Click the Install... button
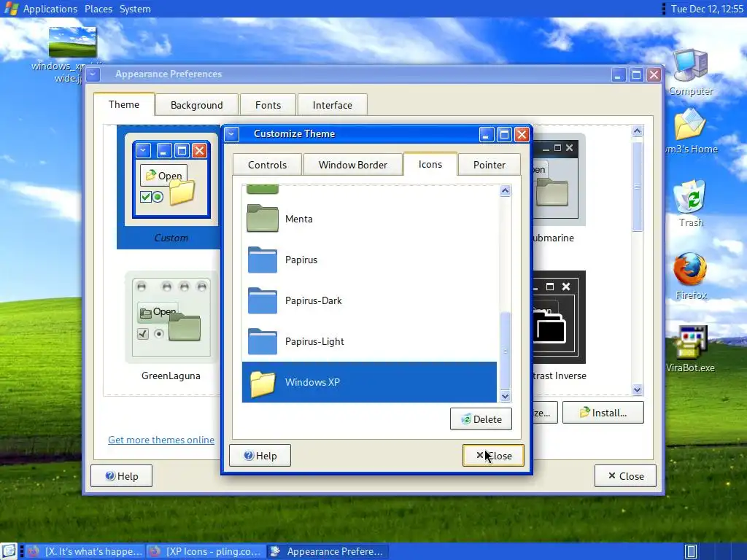The width and height of the screenshot is (747, 560). [x=603, y=413]
